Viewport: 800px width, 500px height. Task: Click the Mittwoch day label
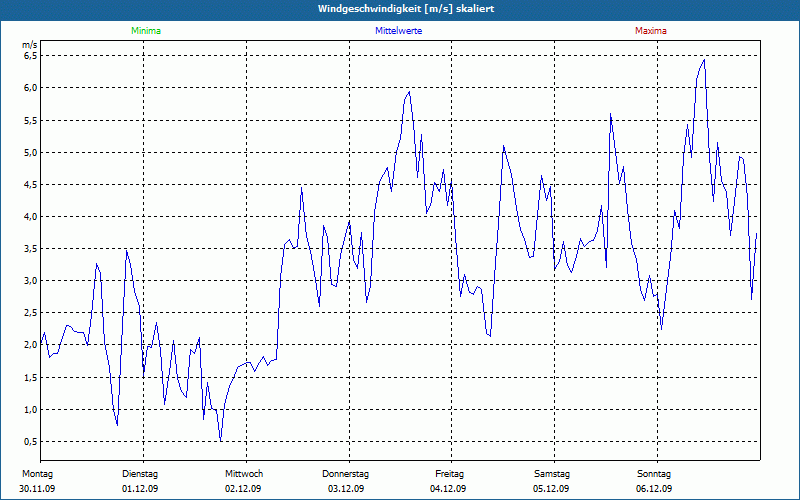click(x=244, y=474)
